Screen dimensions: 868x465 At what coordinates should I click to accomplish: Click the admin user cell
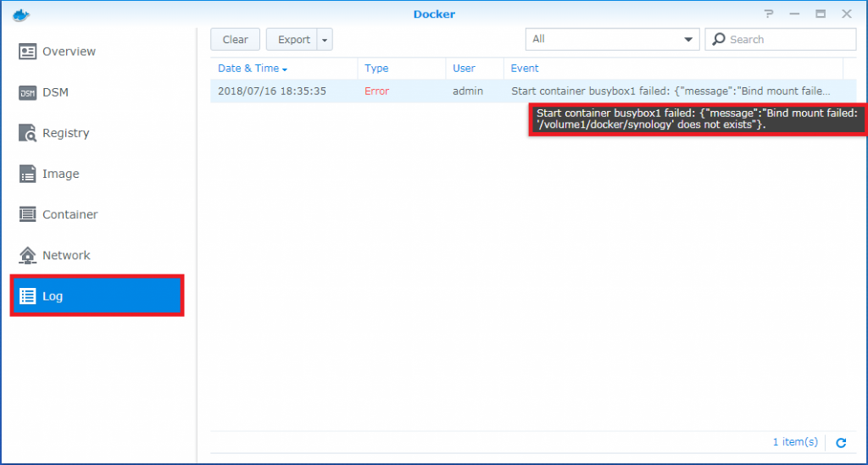[468, 91]
